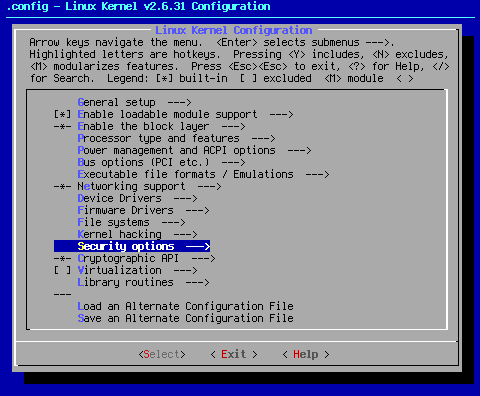Open Processor type and features
The image size is (480, 396).
[176, 138]
